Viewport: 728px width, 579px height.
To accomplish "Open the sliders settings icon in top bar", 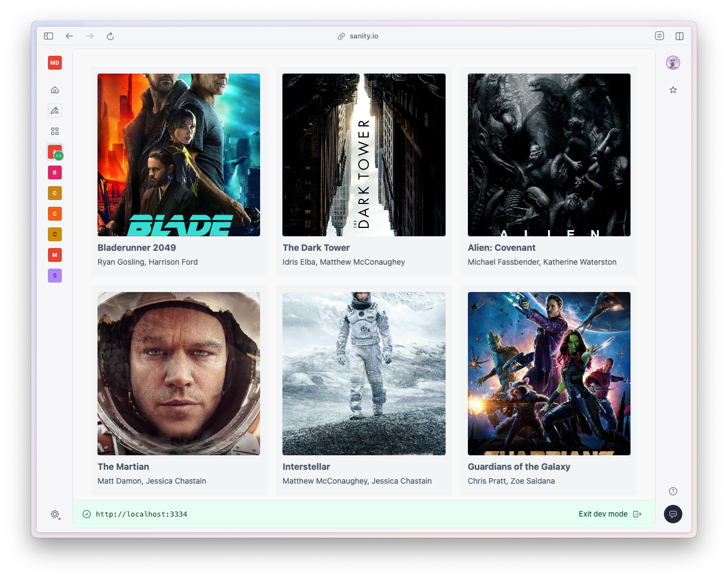I will 659,36.
